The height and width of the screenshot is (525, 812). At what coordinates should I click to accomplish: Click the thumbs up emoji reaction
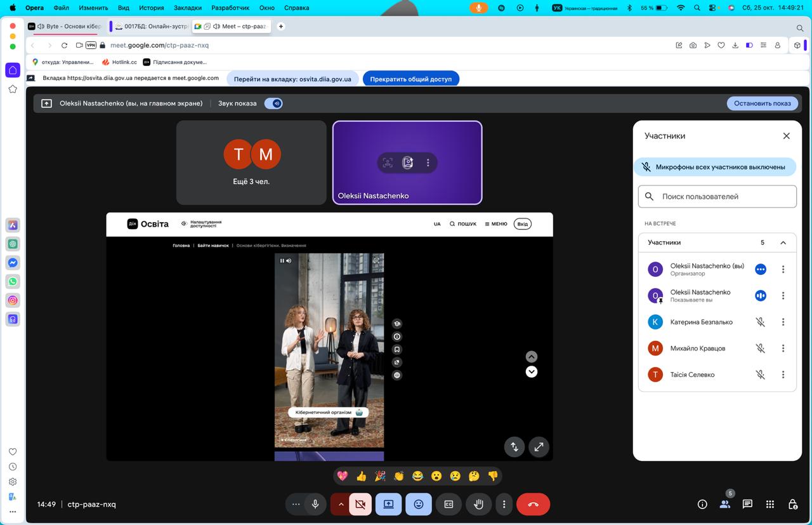coord(361,475)
